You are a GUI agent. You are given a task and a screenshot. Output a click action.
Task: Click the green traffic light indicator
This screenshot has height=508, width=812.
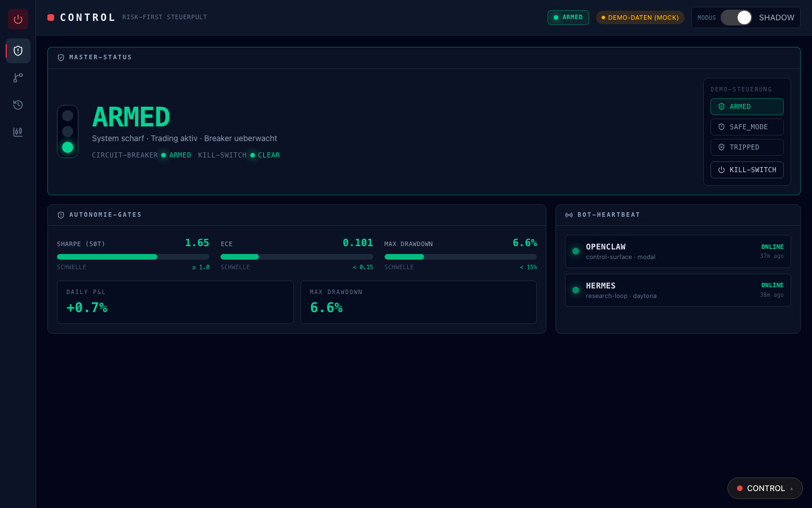[68, 147]
